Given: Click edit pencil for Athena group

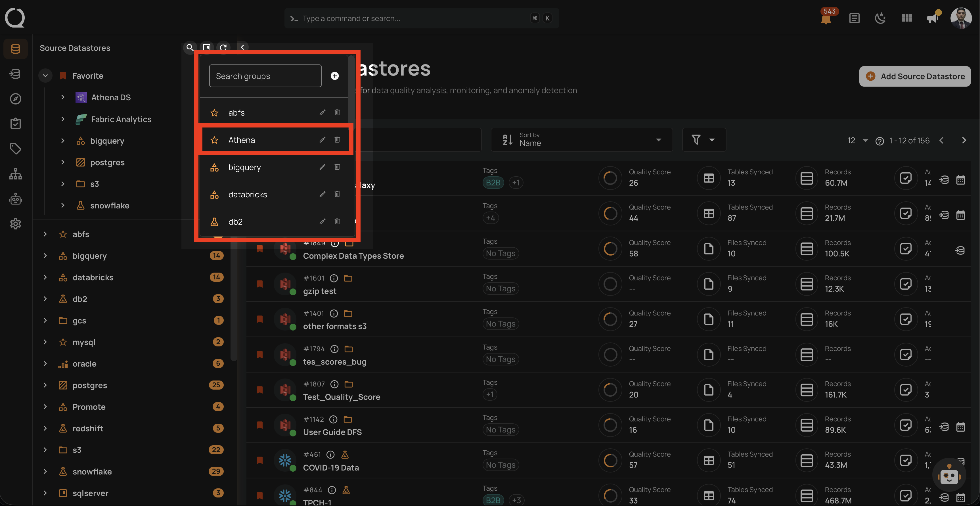Looking at the screenshot, I should [322, 140].
